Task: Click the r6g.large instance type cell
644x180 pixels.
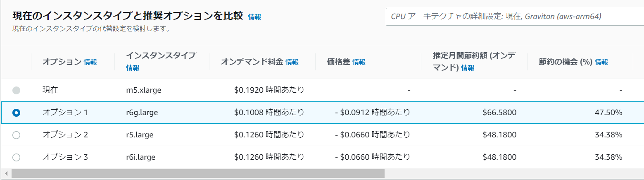Action: [142, 113]
